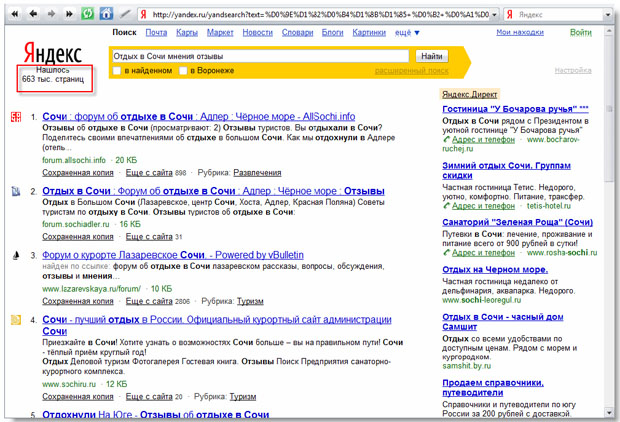Open ad 'Санаторий Зеленая Роща (Сочи)'

517,222
